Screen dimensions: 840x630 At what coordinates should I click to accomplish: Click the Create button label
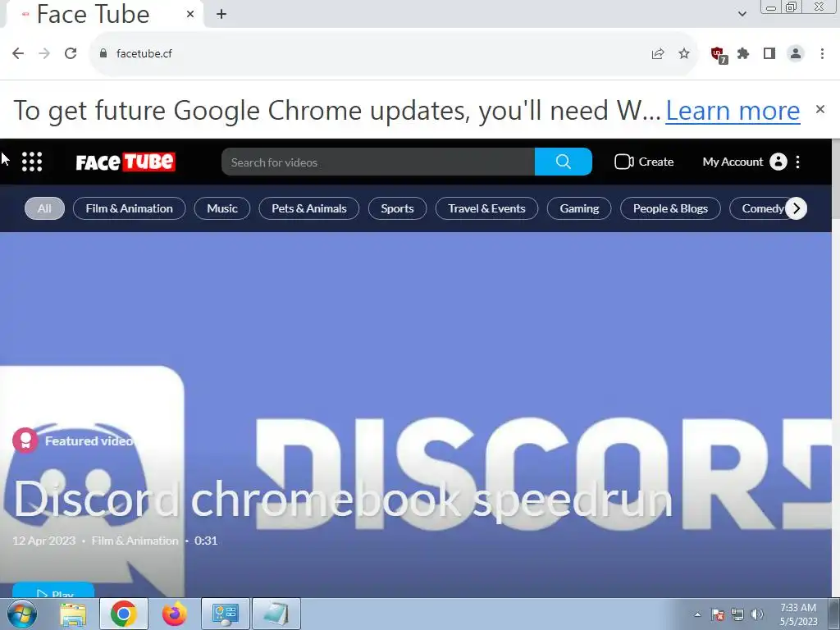(x=655, y=162)
